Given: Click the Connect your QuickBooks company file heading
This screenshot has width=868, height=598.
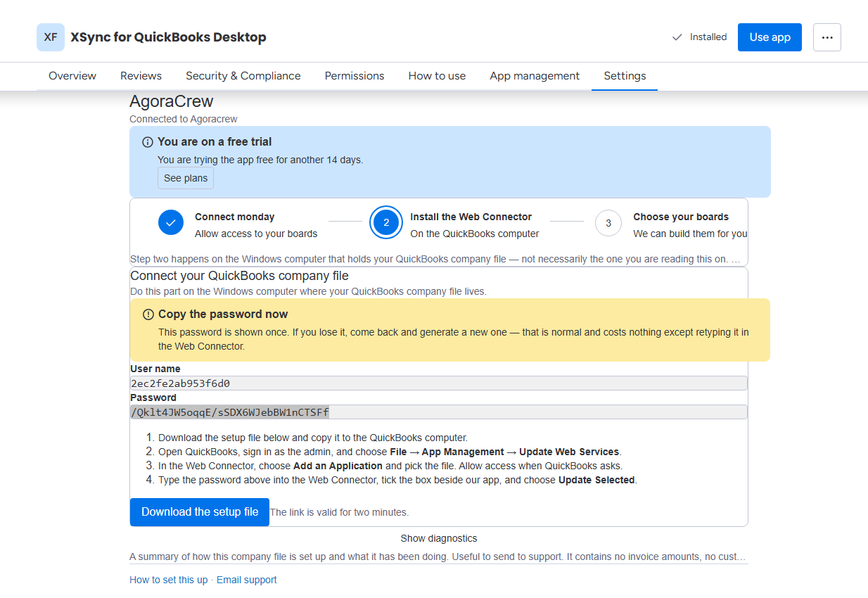Looking at the screenshot, I should point(239,276).
